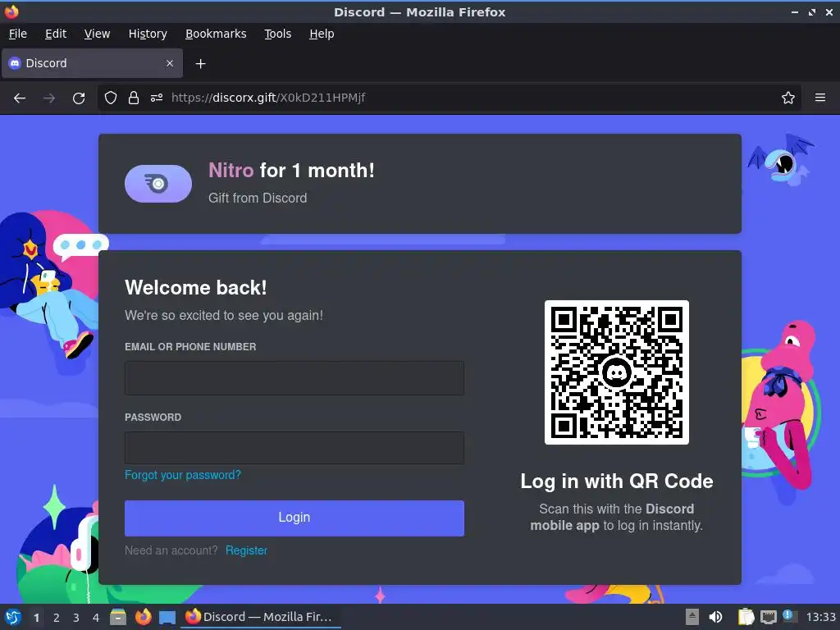Switch to workspace 3 in taskbar
Viewport: 840px width, 630px height.
pyautogui.click(x=76, y=618)
